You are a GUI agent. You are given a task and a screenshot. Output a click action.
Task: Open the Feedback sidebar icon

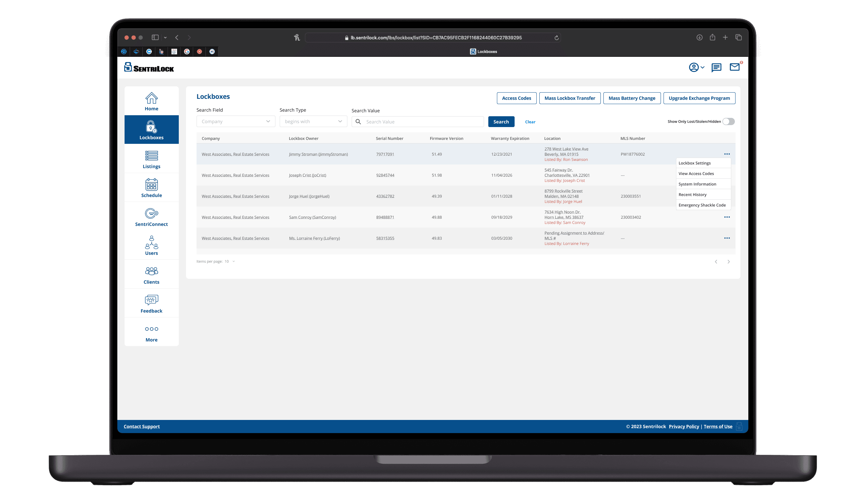pos(151,300)
